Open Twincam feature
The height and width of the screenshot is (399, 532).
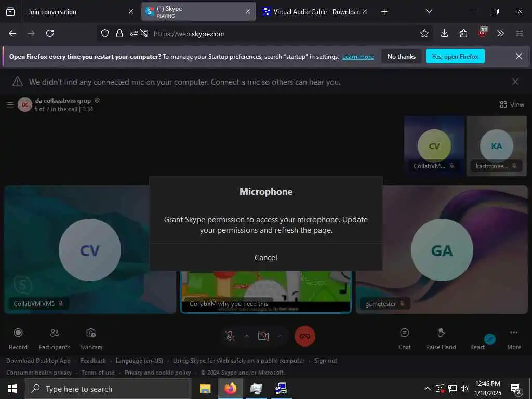coord(90,338)
